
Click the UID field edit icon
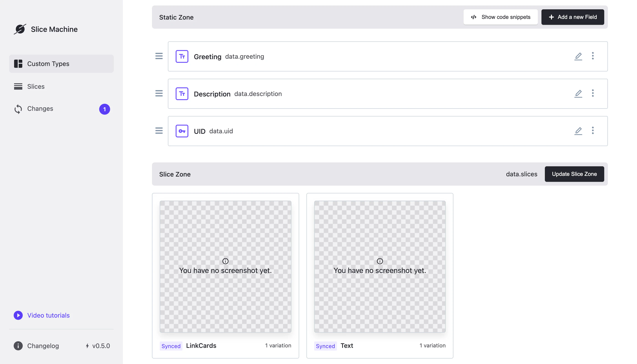(578, 130)
